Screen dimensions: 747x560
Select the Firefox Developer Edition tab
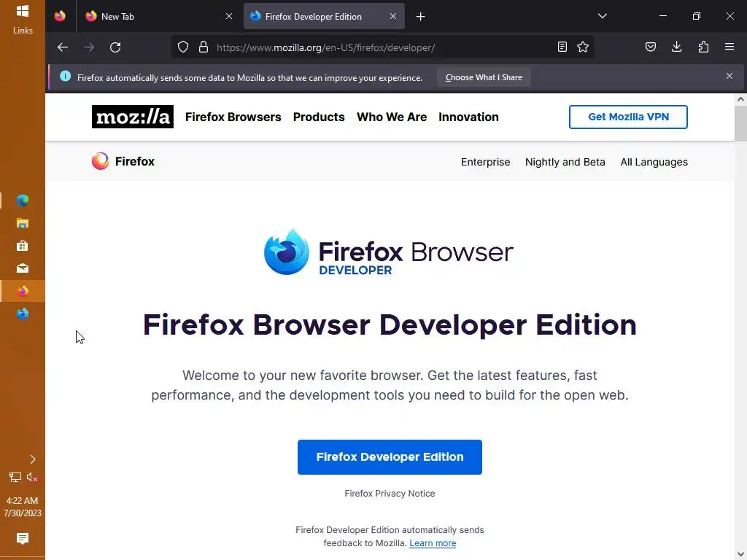(324, 16)
